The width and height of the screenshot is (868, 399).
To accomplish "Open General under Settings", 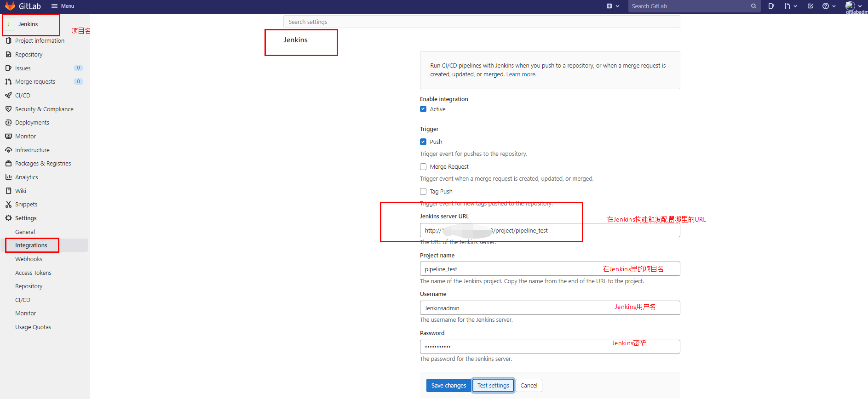I will [x=25, y=232].
